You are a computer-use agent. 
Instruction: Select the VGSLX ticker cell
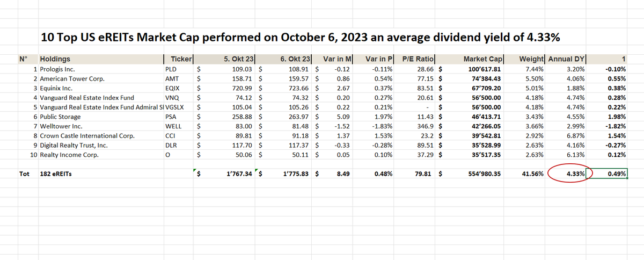tap(175, 107)
